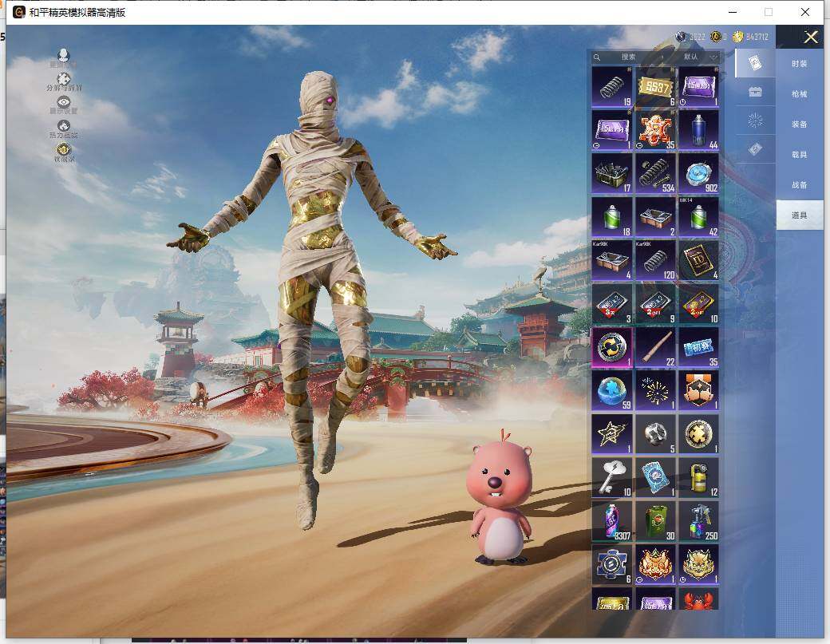Viewport: 830px width, 644px height.
Task: Switch to the 载具 tab
Action: point(800,155)
